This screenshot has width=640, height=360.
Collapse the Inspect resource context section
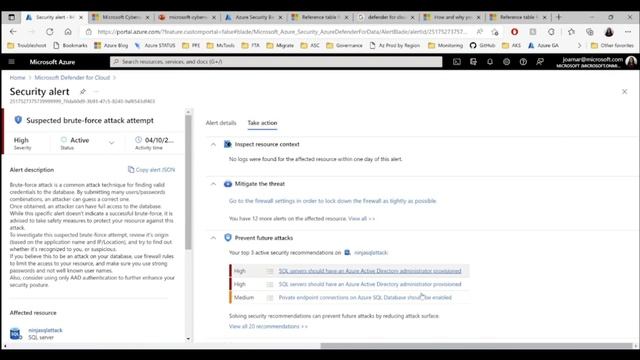click(x=213, y=144)
